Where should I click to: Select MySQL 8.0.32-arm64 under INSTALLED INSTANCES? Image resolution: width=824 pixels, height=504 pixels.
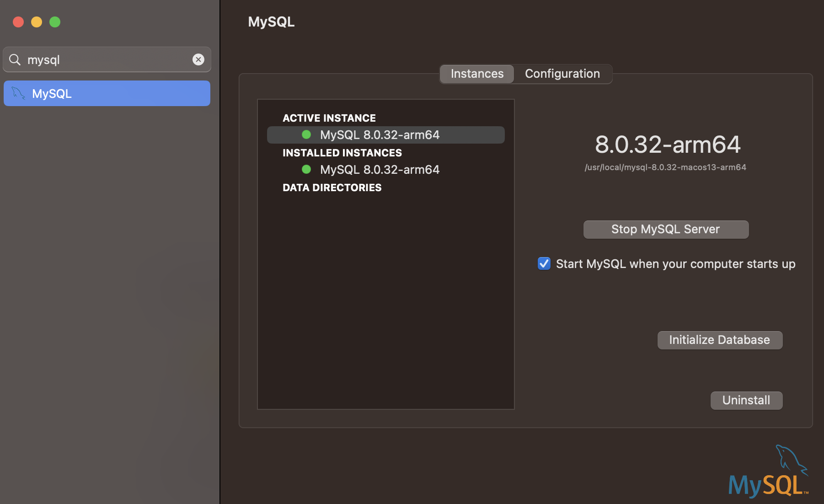click(x=380, y=169)
